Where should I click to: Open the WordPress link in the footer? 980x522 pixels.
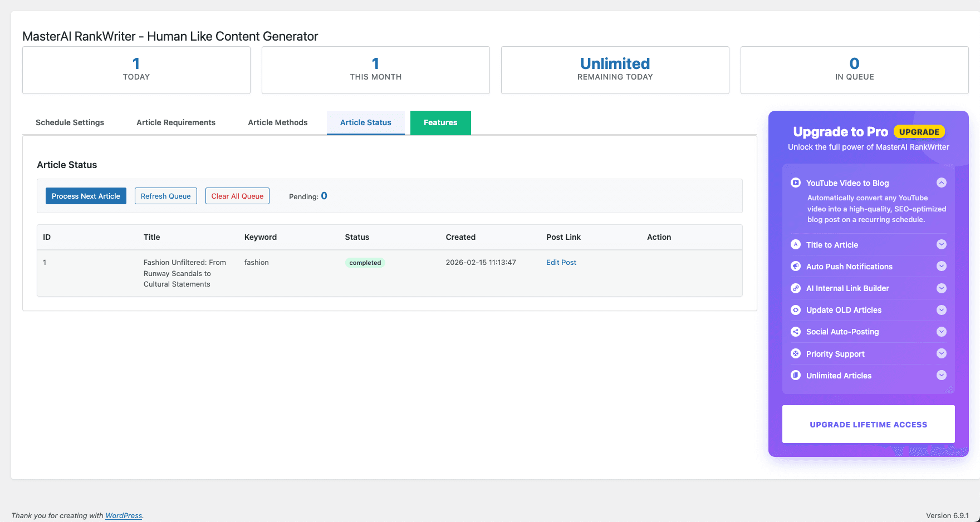pyautogui.click(x=124, y=515)
